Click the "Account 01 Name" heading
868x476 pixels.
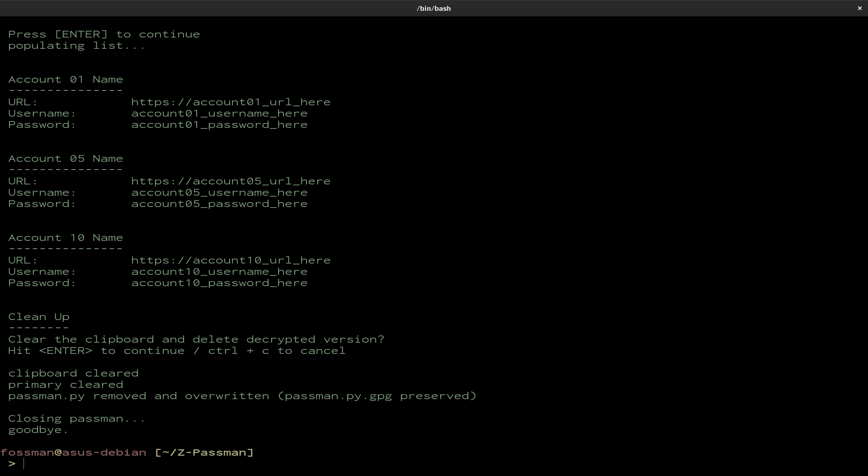coord(66,80)
